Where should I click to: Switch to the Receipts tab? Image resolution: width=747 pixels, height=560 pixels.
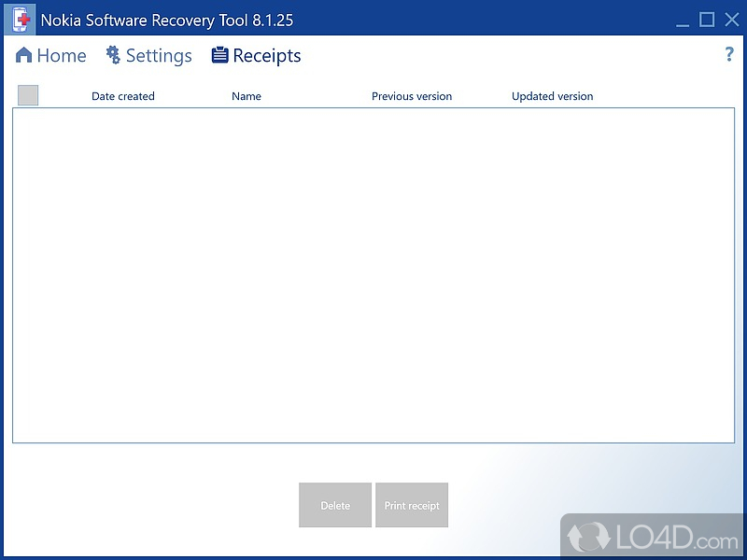pos(256,56)
